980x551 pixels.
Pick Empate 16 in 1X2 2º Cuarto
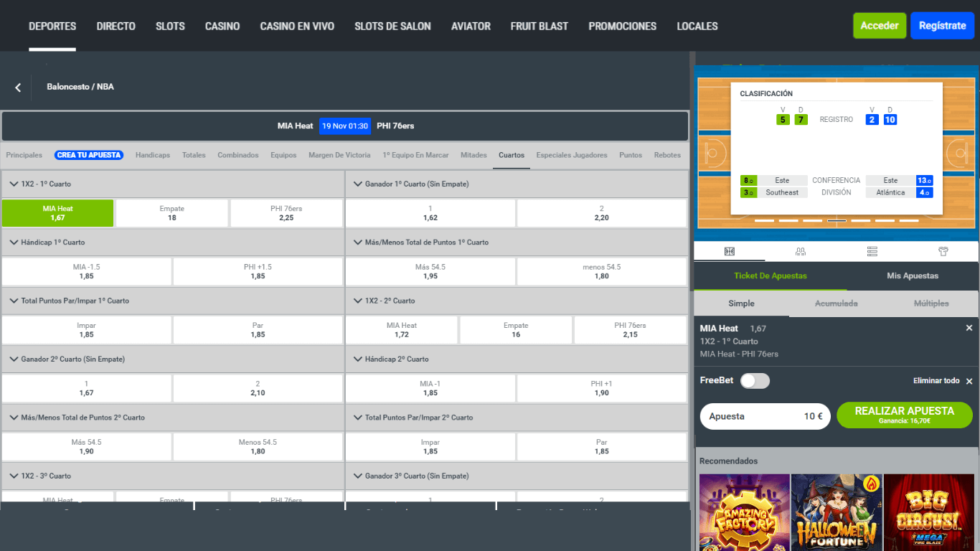click(x=516, y=330)
